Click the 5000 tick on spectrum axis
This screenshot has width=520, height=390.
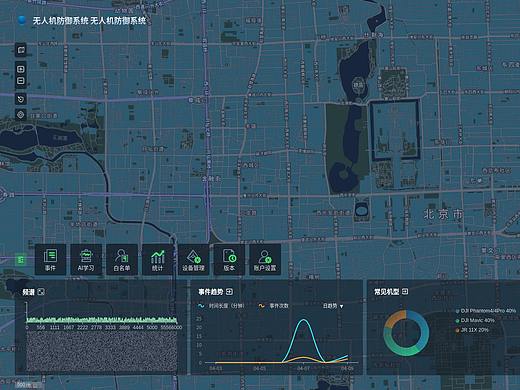(x=152, y=328)
